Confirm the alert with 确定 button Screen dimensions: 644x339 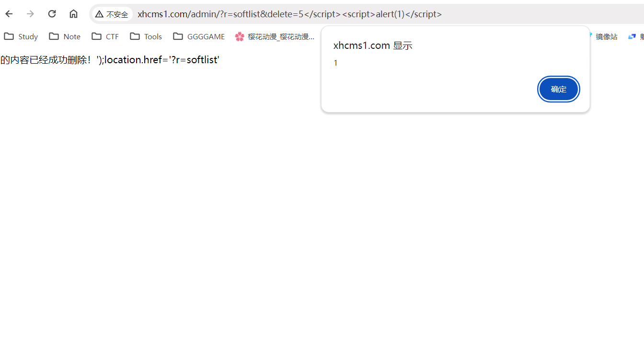click(559, 89)
